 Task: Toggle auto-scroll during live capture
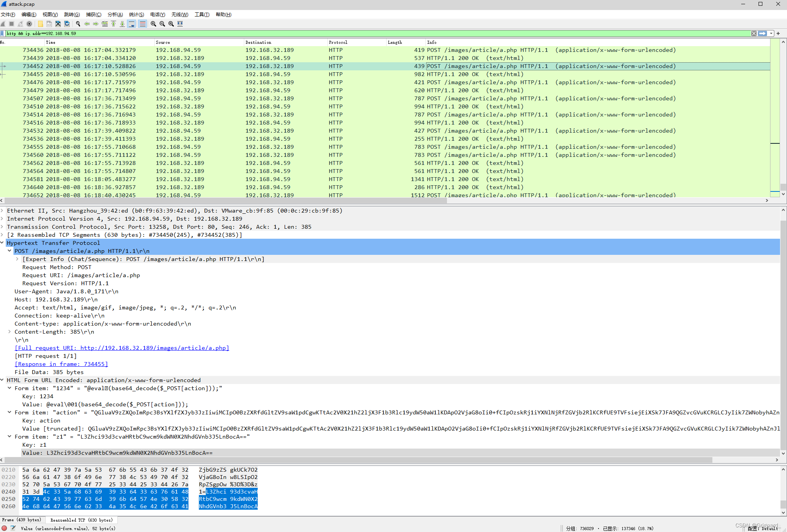[x=132, y=24]
